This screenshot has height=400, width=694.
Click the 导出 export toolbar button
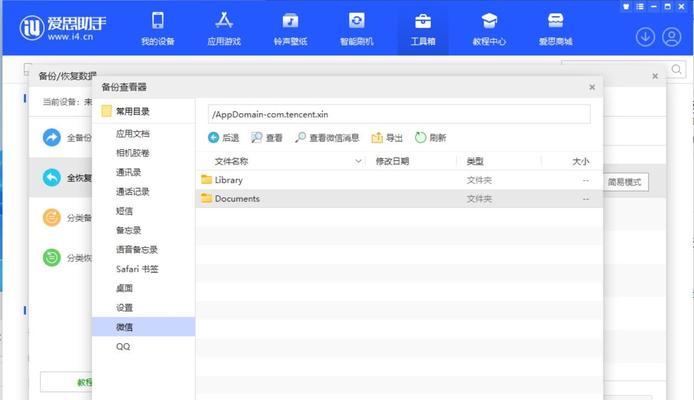[387, 138]
